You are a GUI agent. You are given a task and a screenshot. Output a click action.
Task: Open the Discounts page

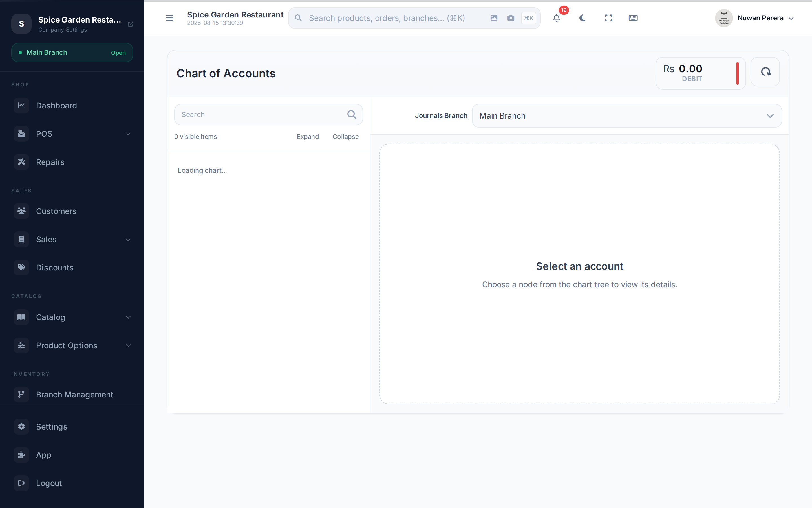pyautogui.click(x=72, y=268)
